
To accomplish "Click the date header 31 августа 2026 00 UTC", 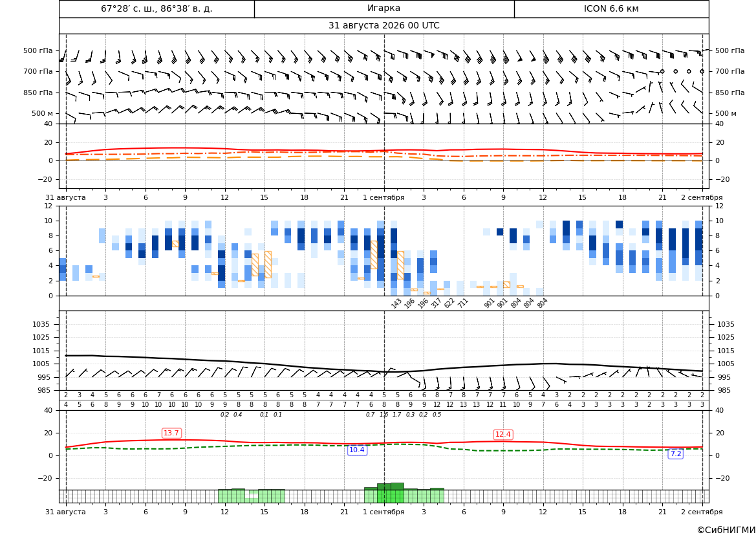I will pyautogui.click(x=383, y=26).
